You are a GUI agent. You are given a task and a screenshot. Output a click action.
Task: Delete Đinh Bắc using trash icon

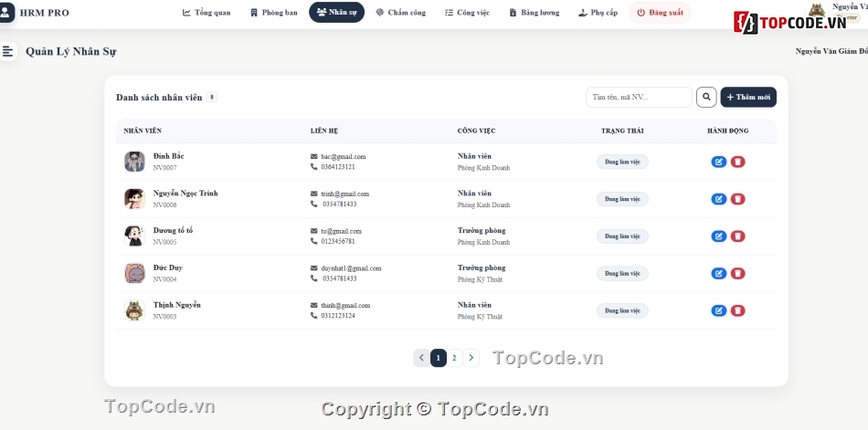[737, 162]
